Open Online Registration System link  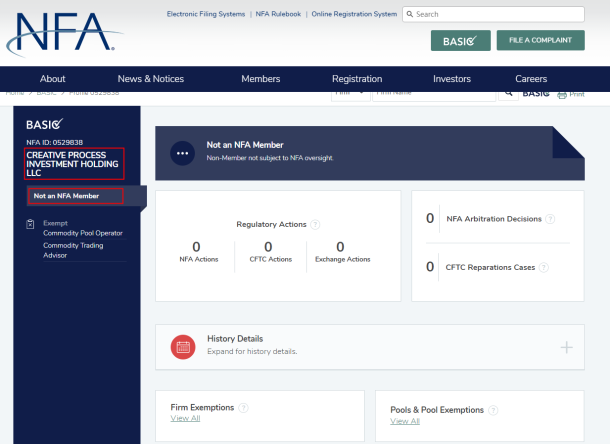tap(354, 14)
